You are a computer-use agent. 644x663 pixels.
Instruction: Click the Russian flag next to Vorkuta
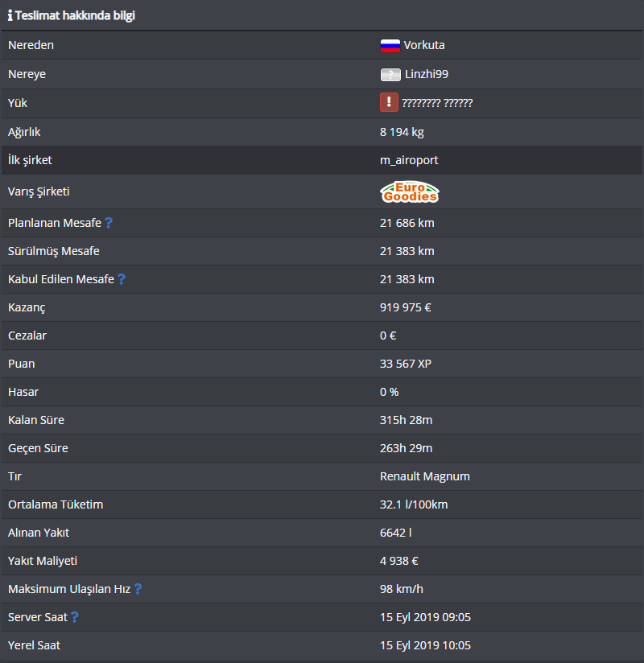click(390, 45)
